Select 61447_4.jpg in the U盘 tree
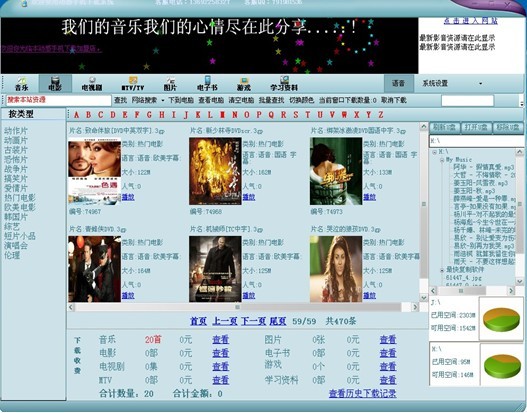 point(463,278)
